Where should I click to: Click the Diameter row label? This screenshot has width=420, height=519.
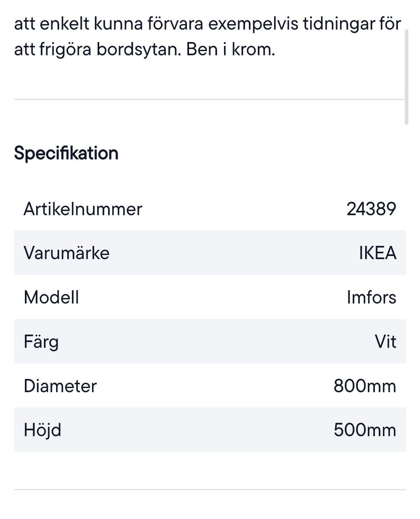tap(60, 386)
